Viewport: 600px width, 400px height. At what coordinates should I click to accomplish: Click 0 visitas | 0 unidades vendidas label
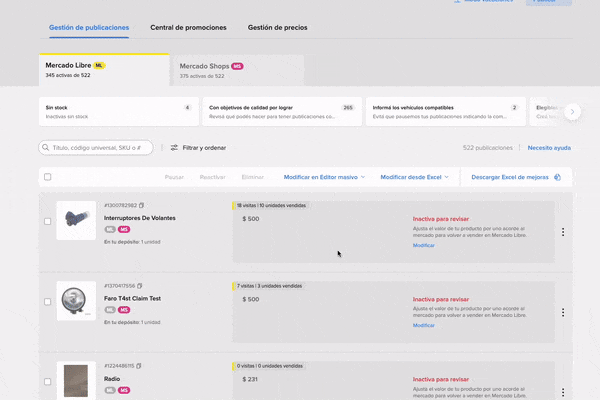pos(270,366)
